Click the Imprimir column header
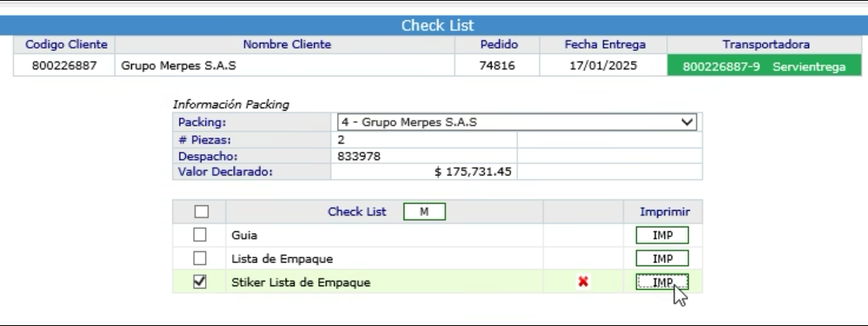 pos(665,212)
